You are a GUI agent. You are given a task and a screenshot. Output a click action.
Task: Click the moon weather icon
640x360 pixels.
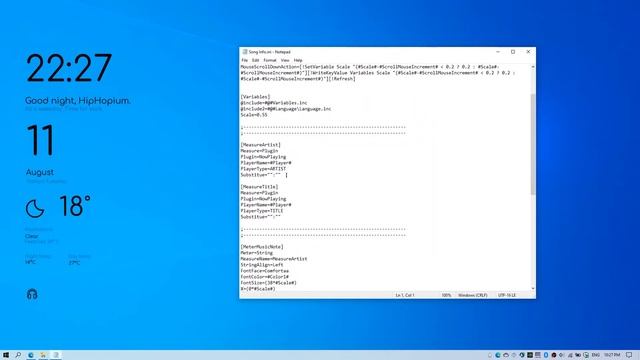click(x=35, y=209)
